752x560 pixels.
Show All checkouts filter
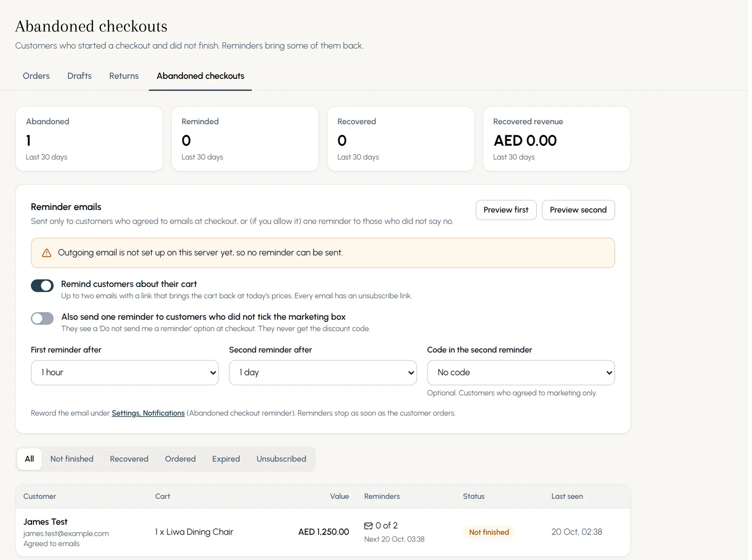tap(29, 459)
